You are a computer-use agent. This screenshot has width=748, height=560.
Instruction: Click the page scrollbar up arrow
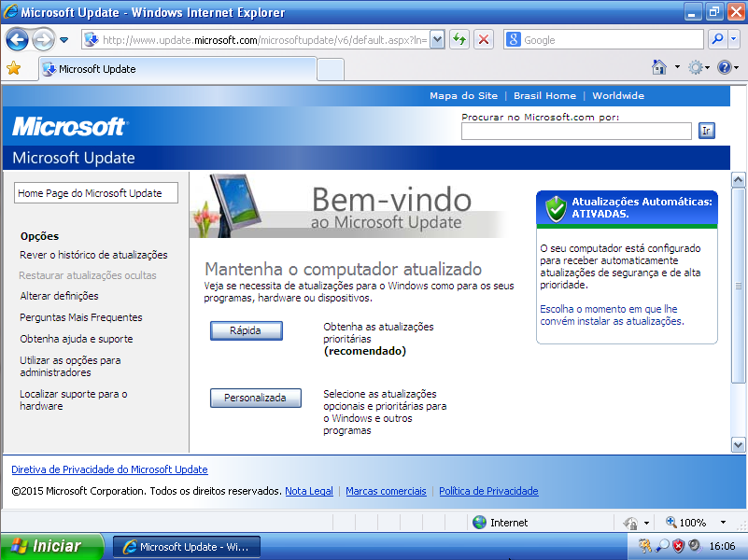[x=738, y=180]
